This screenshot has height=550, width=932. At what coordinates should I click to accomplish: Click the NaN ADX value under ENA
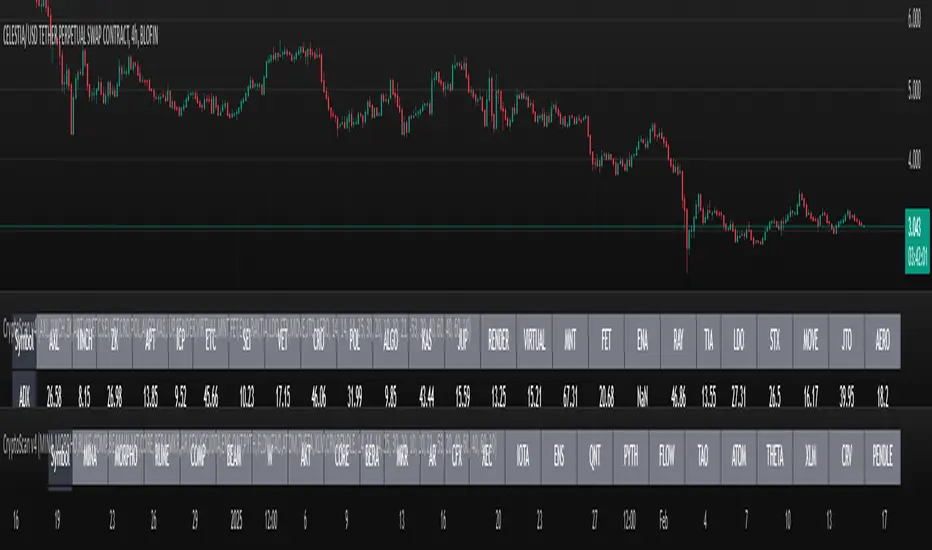pos(644,388)
